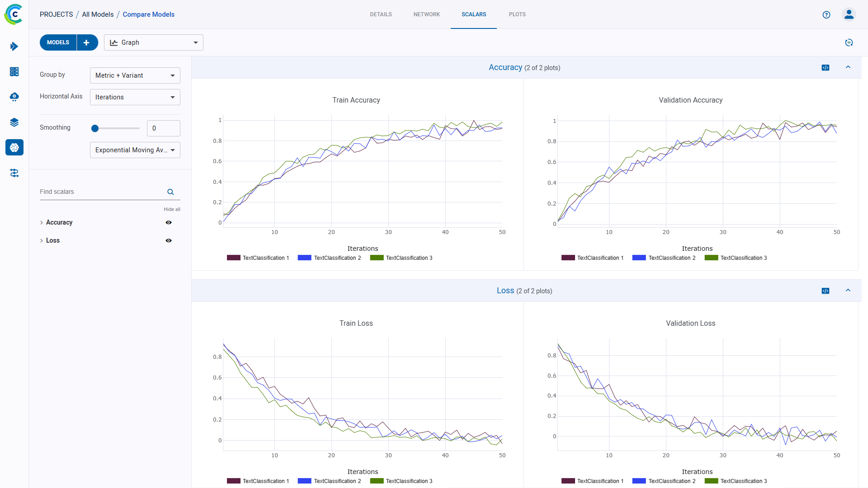Click the MODELS button top left
This screenshot has width=868, height=488.
[58, 42]
